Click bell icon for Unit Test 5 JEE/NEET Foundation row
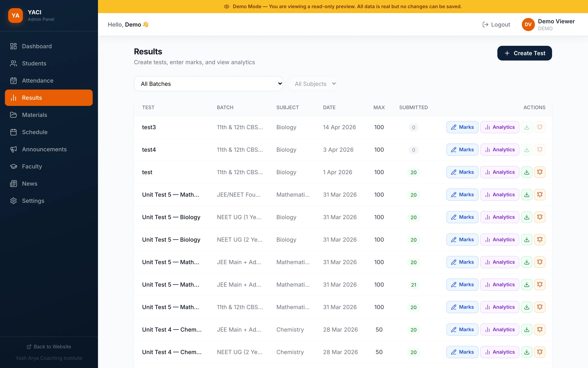Viewport: 588px width, 368px height. (x=540, y=195)
